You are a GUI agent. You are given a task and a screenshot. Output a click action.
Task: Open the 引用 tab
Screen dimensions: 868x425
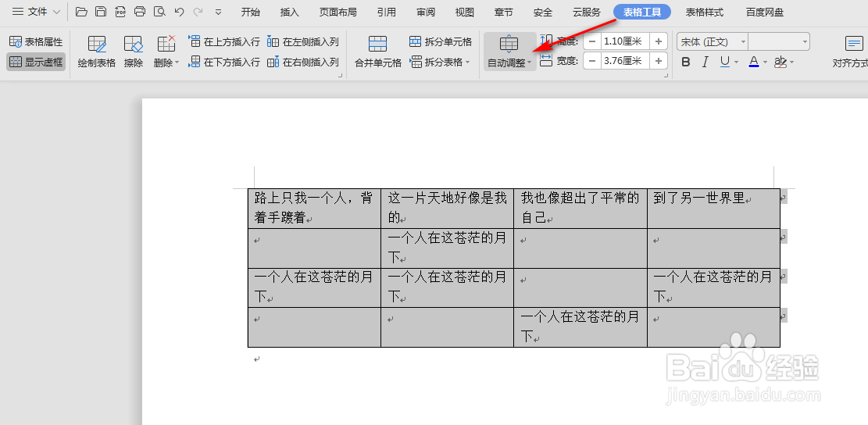point(386,12)
